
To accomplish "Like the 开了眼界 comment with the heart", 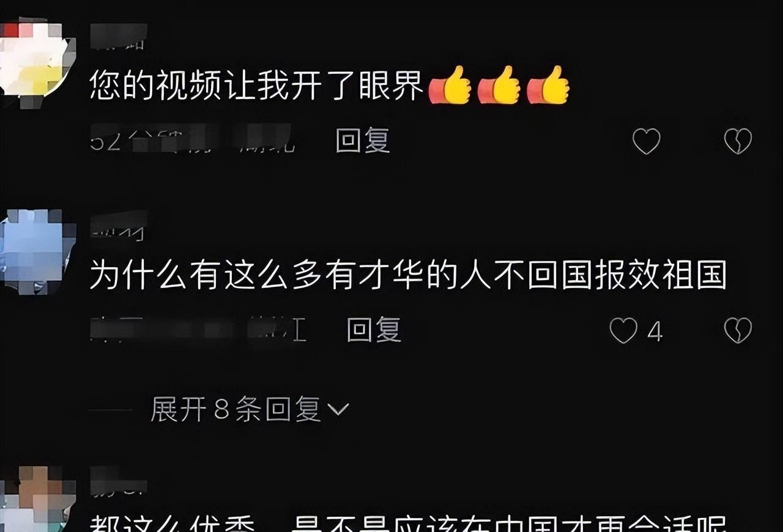I will coord(646,142).
